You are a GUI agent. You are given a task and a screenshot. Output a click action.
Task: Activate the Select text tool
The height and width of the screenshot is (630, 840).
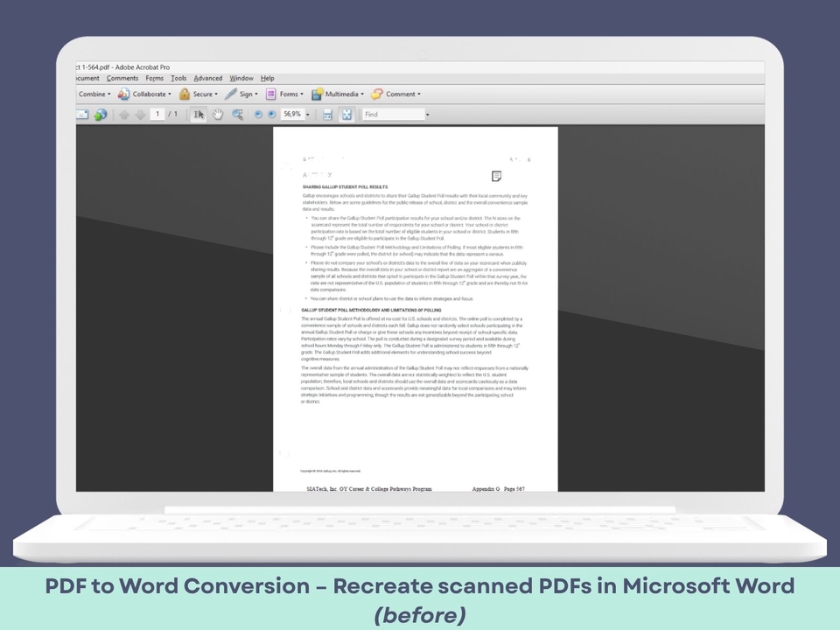pos(199,115)
